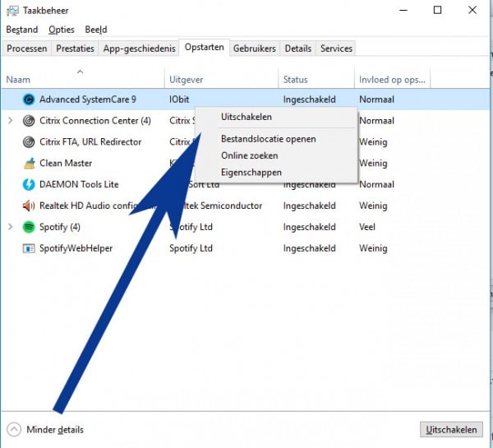Open the Bestand menu
This screenshot has height=448, width=493.
[21, 30]
